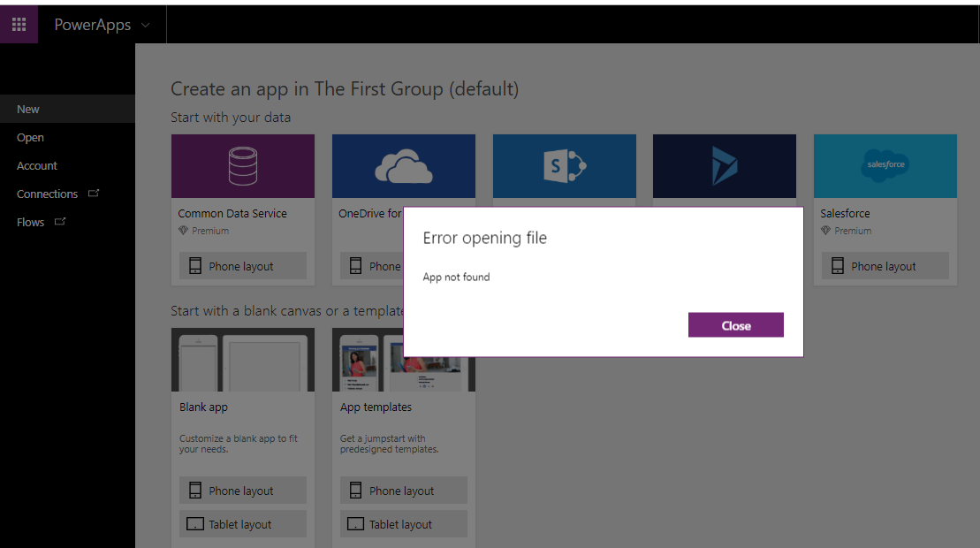Select Open in the sidebar
Image resolution: width=980 pixels, height=548 pixels.
point(67,138)
